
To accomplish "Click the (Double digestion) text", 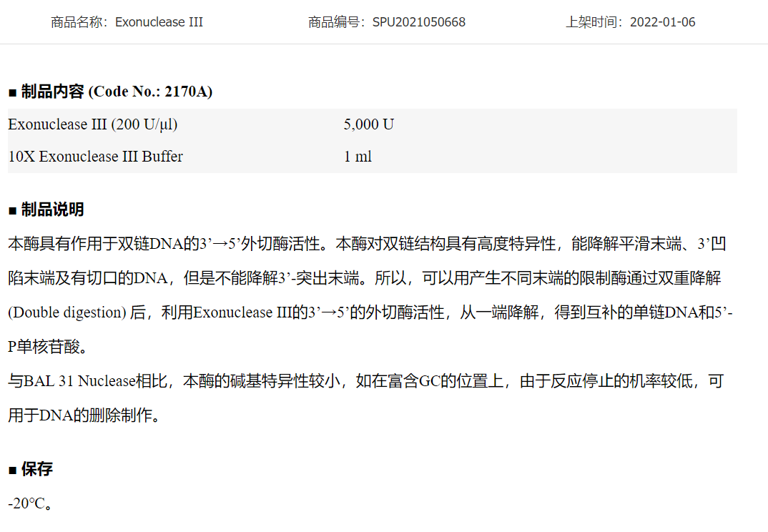I will click(x=67, y=312).
